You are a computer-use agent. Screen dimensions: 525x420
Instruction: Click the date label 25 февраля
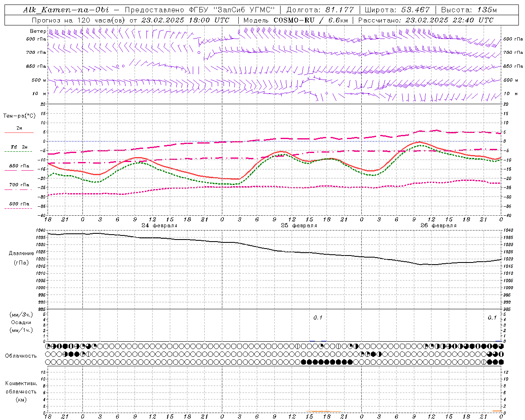coord(299,226)
